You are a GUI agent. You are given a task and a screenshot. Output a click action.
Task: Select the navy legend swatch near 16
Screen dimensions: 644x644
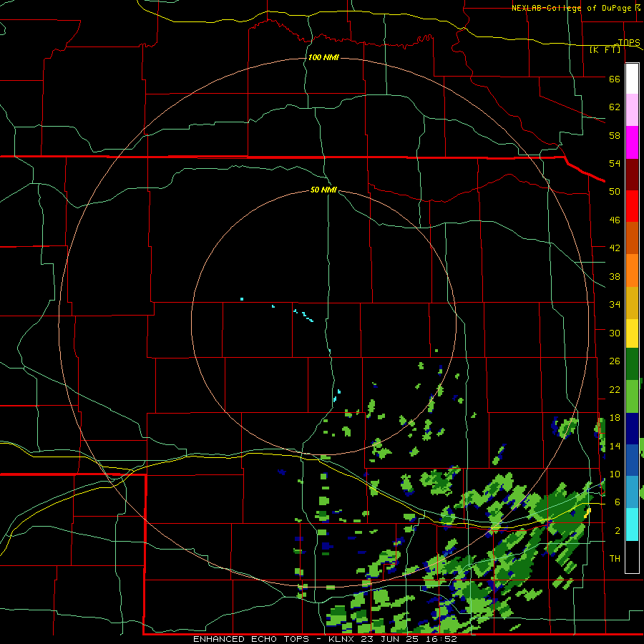pyautogui.click(x=632, y=429)
